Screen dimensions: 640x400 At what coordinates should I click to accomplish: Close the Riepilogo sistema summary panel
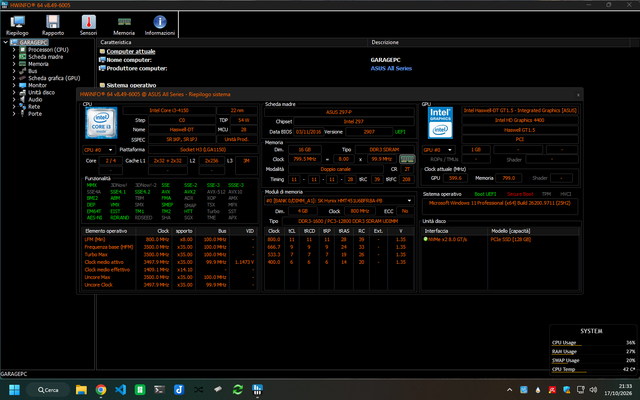(578, 95)
